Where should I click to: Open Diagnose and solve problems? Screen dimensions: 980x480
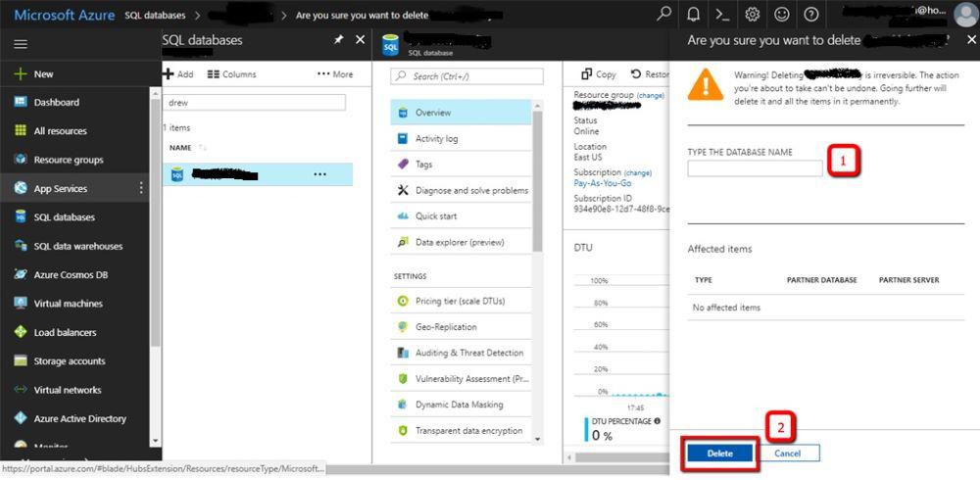point(461,190)
